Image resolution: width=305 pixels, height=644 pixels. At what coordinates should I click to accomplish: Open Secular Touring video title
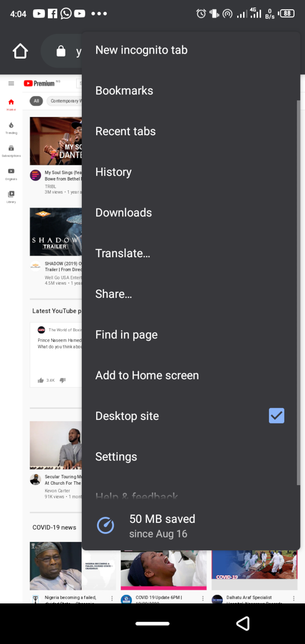(x=63, y=480)
